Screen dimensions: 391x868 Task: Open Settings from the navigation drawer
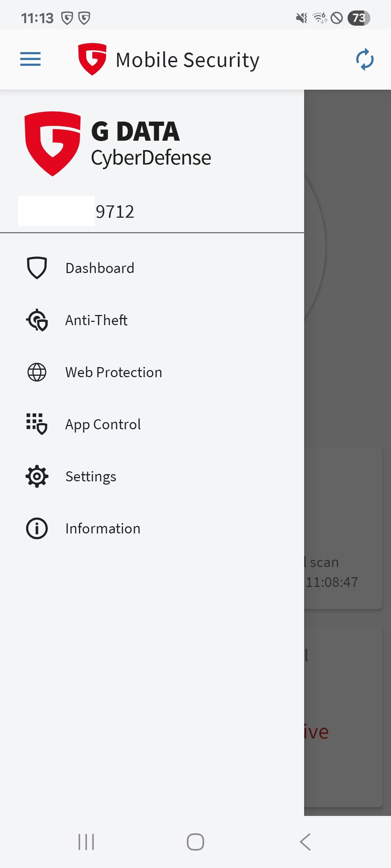tap(91, 476)
